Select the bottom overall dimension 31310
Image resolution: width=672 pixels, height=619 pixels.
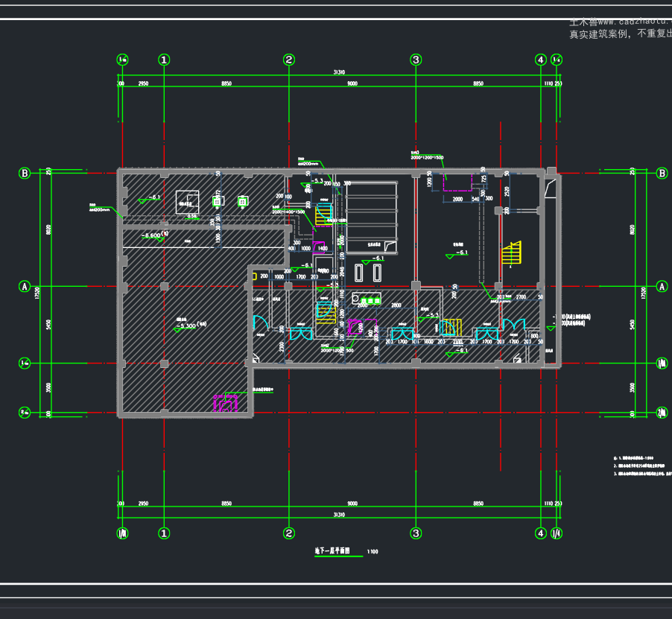click(x=339, y=515)
